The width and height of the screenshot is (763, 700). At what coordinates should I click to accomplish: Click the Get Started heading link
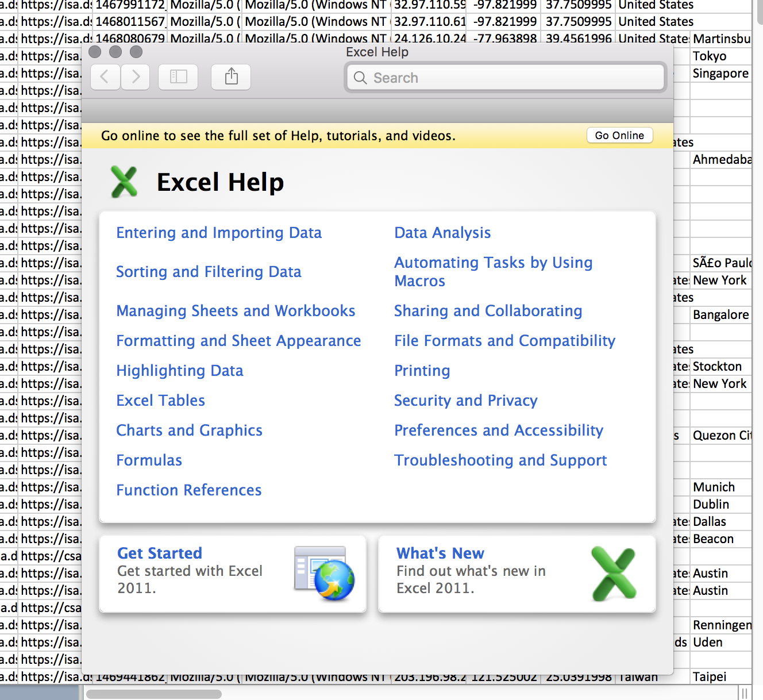coord(160,553)
